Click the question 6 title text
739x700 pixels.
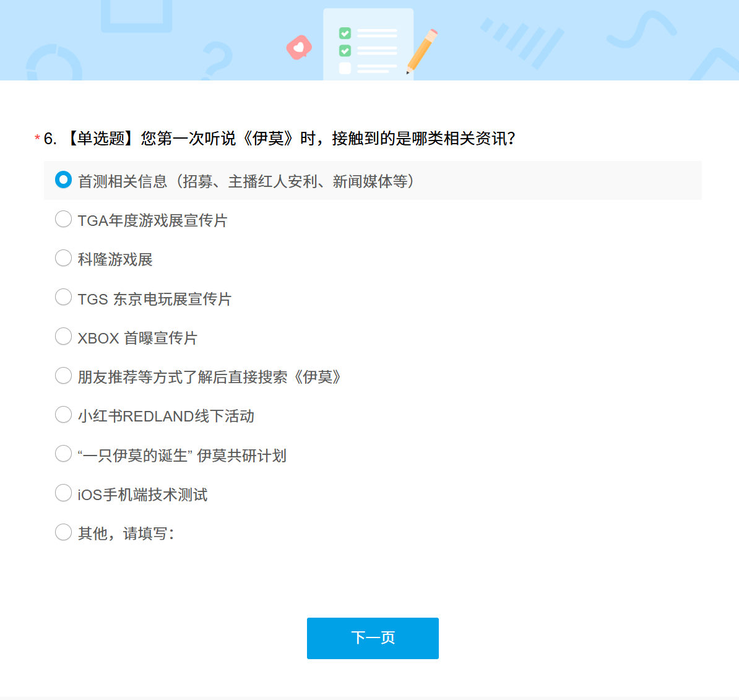pos(280,139)
